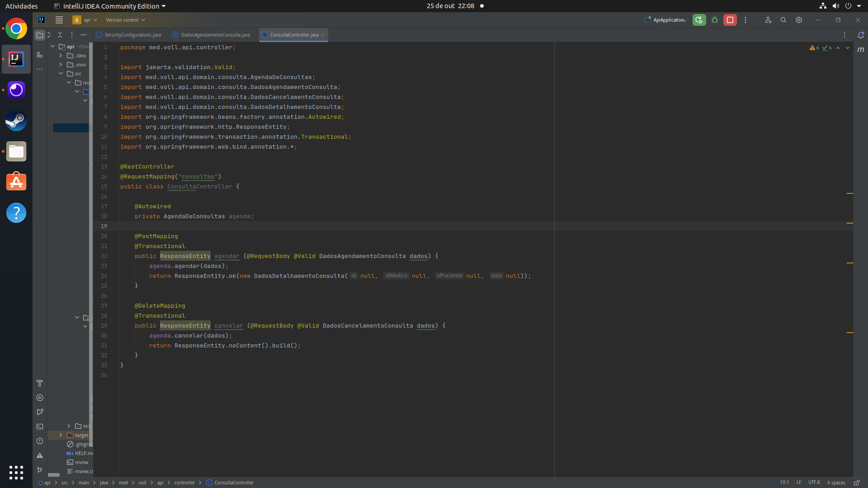Rerun ApiApplication with the green button
The width and height of the screenshot is (868, 488).
[699, 20]
